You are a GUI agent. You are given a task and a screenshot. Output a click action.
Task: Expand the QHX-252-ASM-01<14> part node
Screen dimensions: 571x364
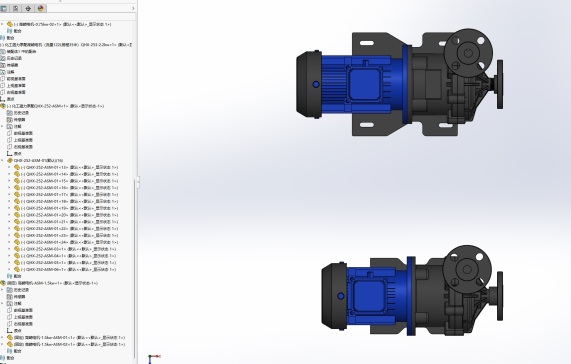point(9,174)
